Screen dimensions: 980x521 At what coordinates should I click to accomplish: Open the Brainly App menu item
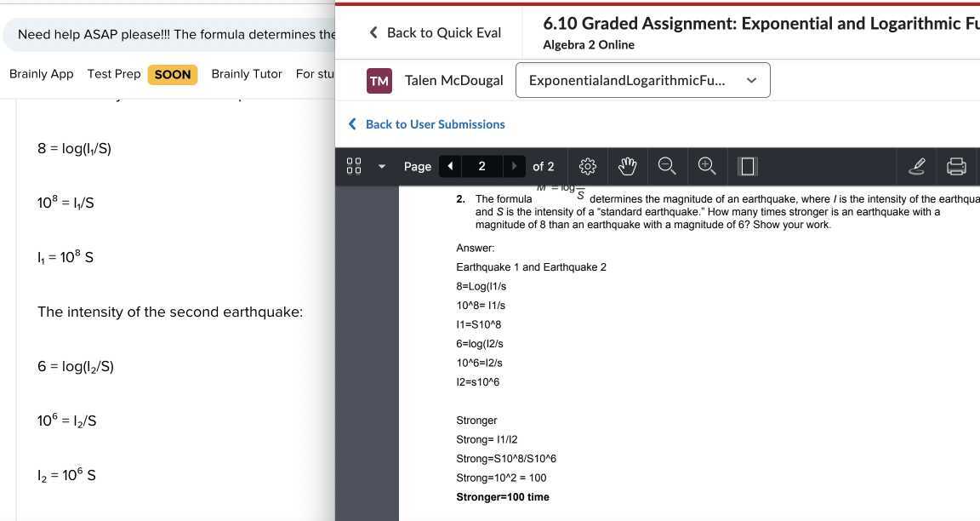(x=41, y=73)
